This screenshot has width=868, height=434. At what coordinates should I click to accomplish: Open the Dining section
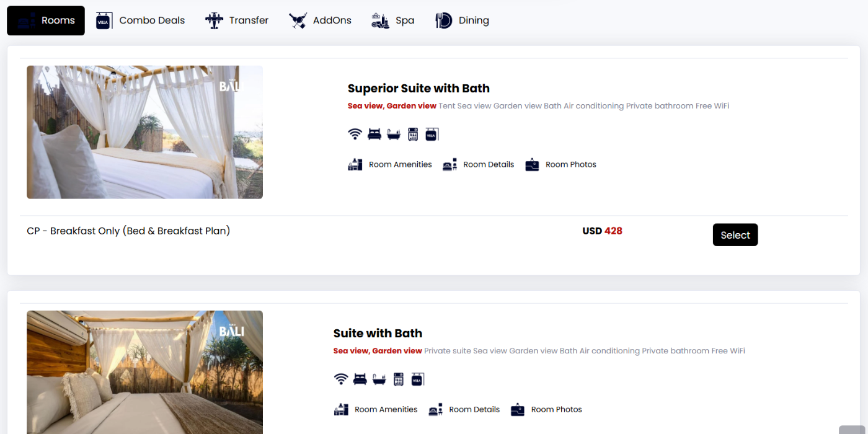pyautogui.click(x=462, y=20)
